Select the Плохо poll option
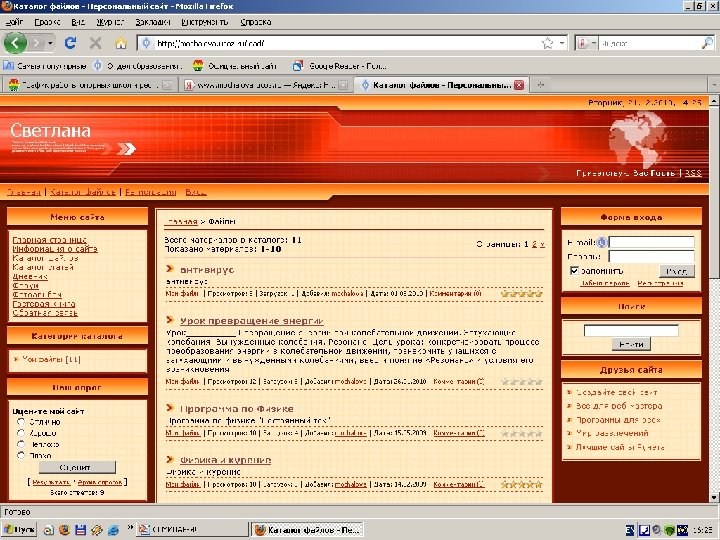720x540 pixels. click(21, 456)
